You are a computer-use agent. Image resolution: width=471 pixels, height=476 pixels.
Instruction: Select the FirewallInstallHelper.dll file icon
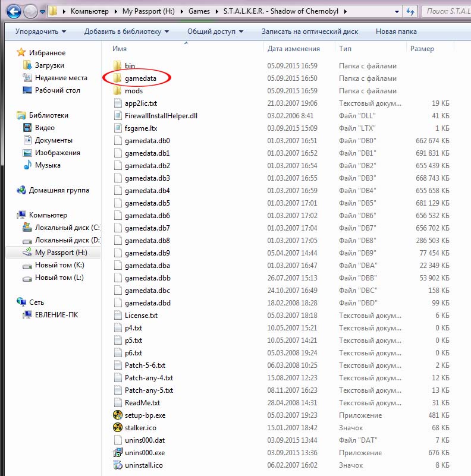tap(117, 116)
